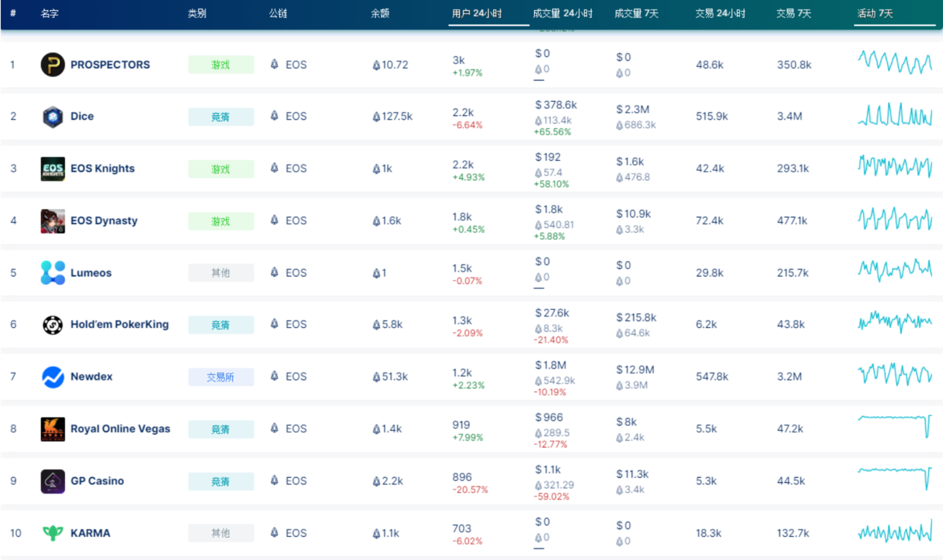
Task: Open the Royal Online Vegas name link
Action: (120, 429)
